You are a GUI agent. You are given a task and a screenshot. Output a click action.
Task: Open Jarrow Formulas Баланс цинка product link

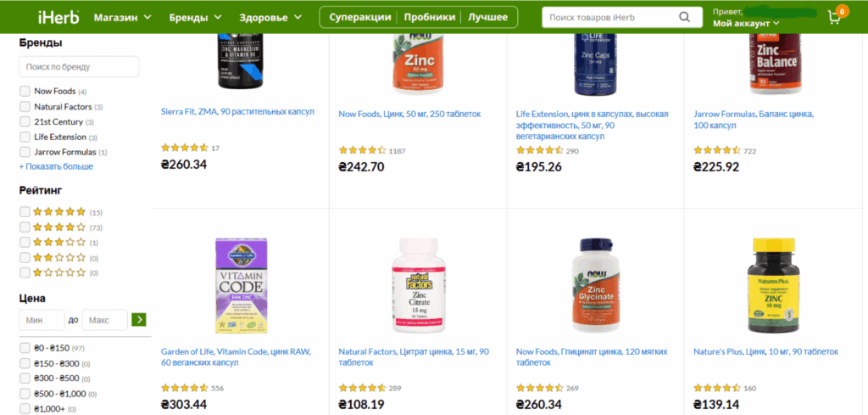pyautogui.click(x=754, y=120)
